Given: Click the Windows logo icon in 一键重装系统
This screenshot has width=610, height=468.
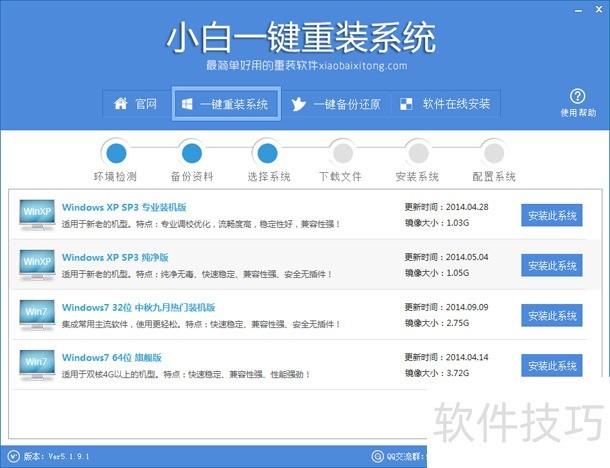Looking at the screenshot, I should click(x=187, y=104).
